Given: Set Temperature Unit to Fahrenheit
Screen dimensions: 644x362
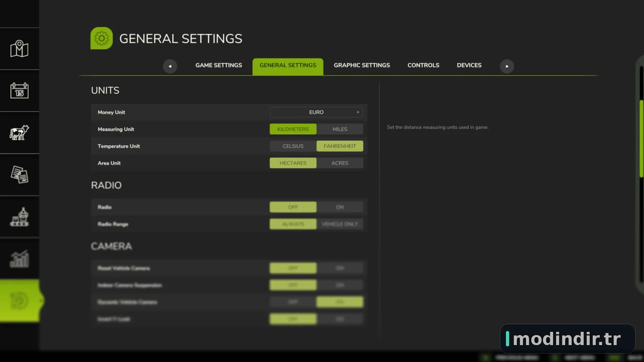Looking at the screenshot, I should [340, 146].
